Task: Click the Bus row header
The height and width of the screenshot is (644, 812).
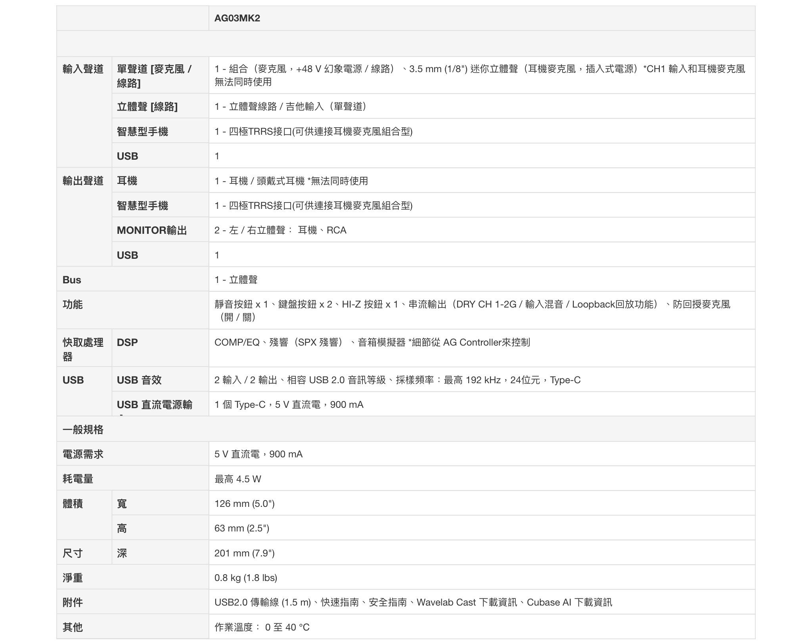Action: click(72, 280)
